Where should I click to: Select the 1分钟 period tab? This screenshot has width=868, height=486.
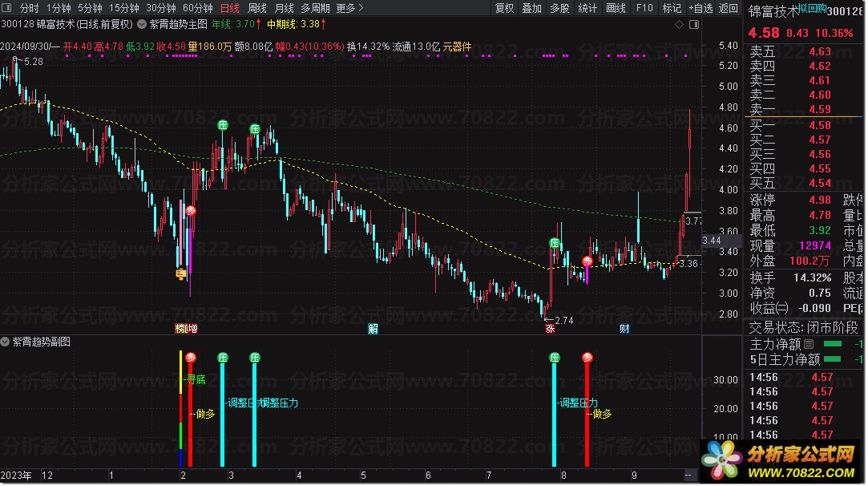click(59, 8)
